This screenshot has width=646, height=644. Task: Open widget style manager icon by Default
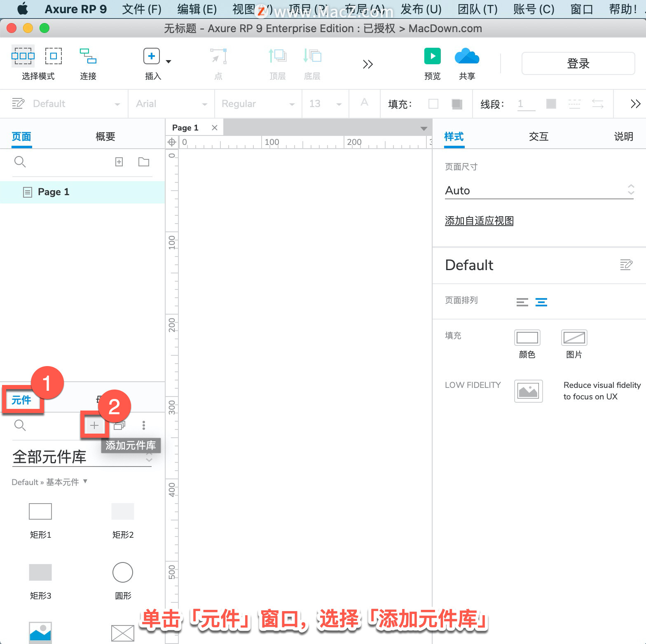pyautogui.click(x=18, y=103)
